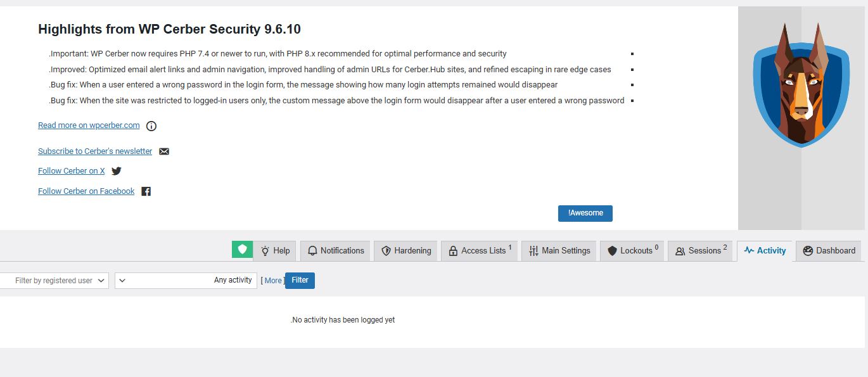This screenshot has width=868, height=377.
Task: Open the Help tab
Action: (275, 251)
